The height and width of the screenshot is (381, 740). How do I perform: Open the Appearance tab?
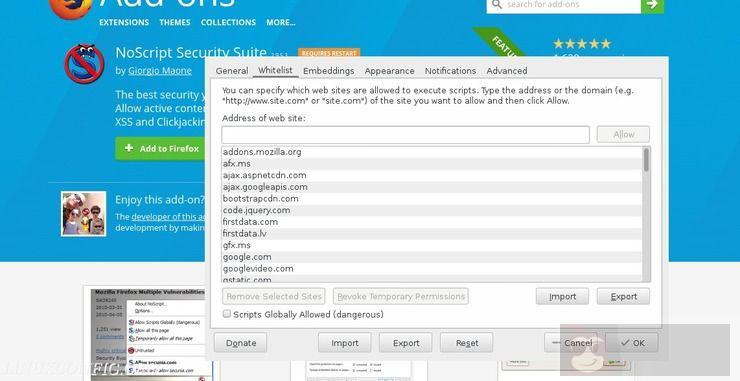point(389,71)
